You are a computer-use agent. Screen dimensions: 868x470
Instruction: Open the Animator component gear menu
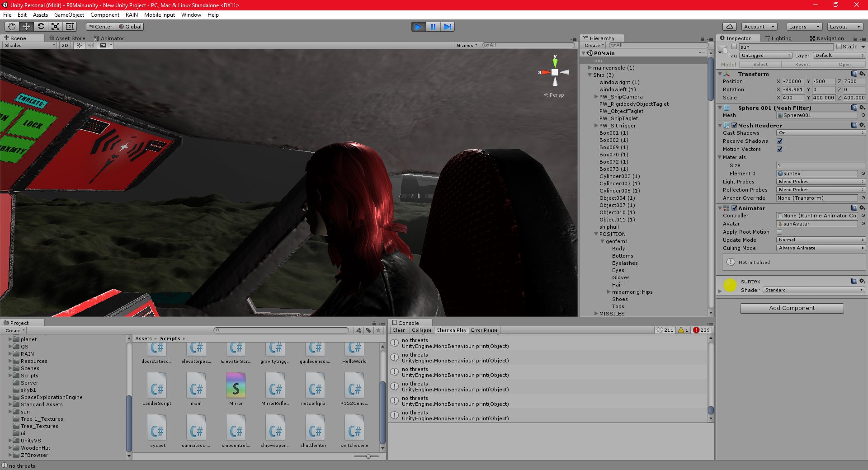(862, 208)
